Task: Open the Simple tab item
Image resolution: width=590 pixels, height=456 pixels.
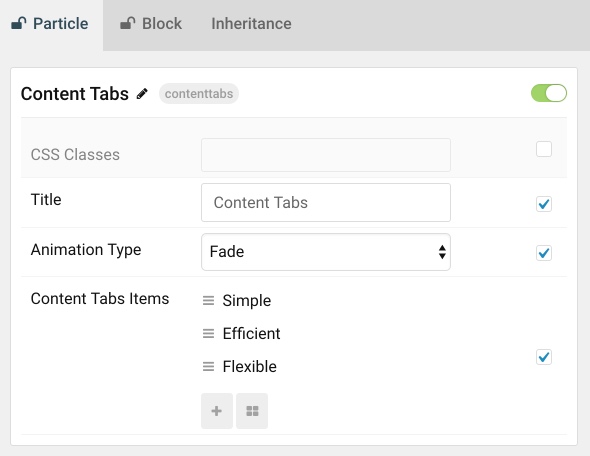Action: coord(246,301)
